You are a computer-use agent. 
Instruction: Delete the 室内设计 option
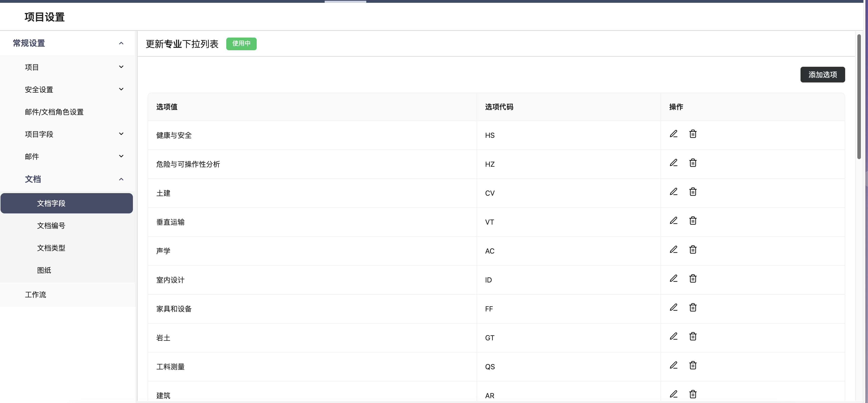point(692,279)
